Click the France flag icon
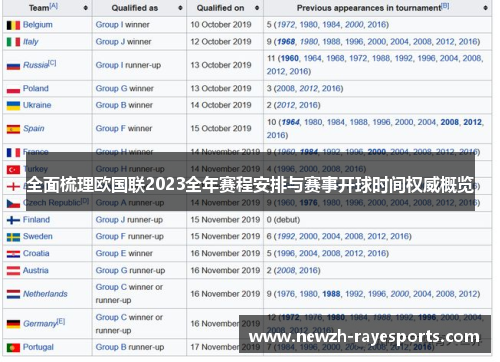Screen dimensions: 500x362 [13, 153]
